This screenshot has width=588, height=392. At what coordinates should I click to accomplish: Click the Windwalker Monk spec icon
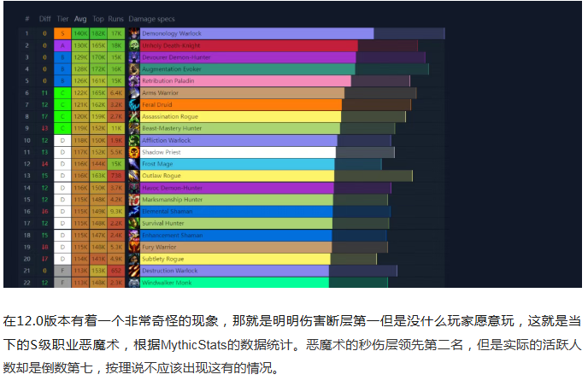pos(134,282)
